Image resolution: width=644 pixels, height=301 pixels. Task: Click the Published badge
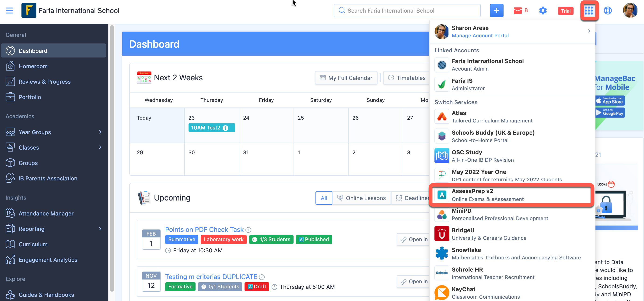tap(314, 239)
